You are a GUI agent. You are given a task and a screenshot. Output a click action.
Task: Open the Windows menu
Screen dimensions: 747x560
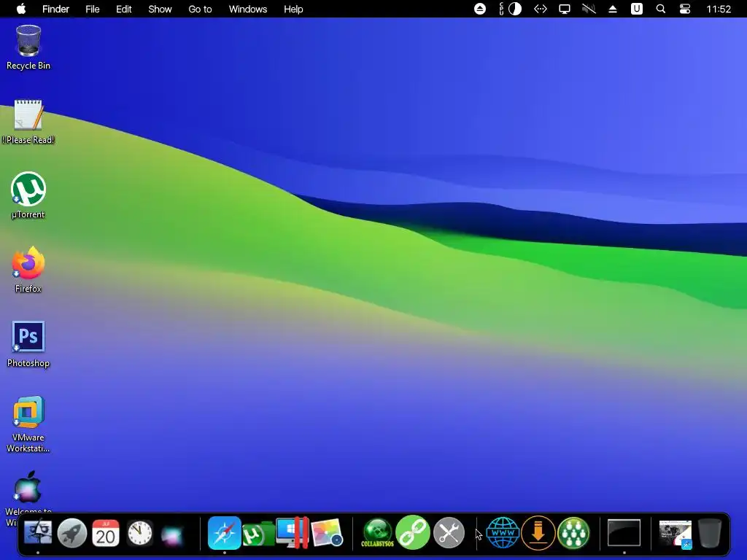click(248, 9)
